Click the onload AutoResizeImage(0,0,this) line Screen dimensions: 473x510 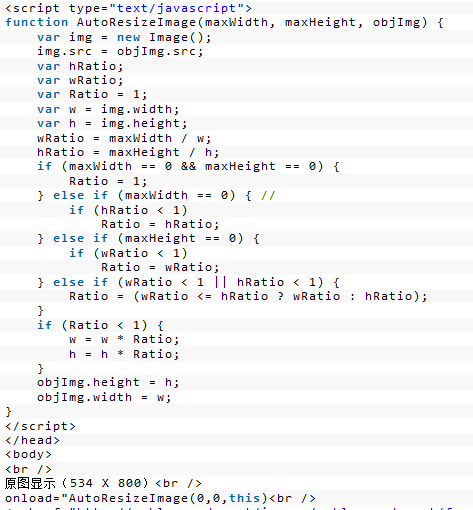pos(160,498)
